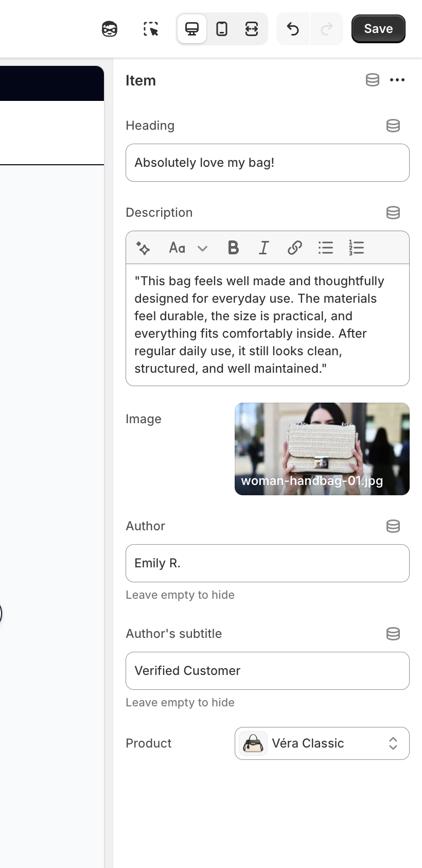Open the Product Véra Classic selector

(322, 743)
